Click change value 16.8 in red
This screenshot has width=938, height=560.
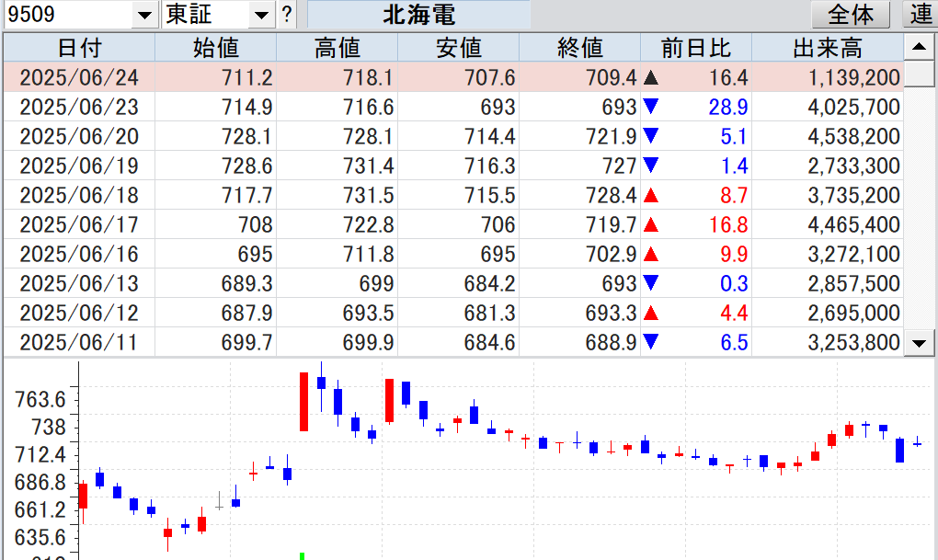click(x=728, y=224)
